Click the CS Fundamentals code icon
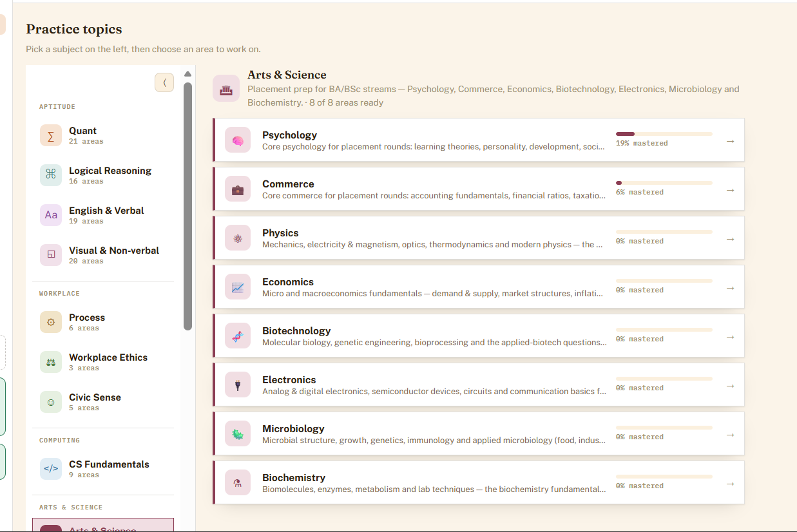The height and width of the screenshot is (532, 797). click(x=51, y=469)
